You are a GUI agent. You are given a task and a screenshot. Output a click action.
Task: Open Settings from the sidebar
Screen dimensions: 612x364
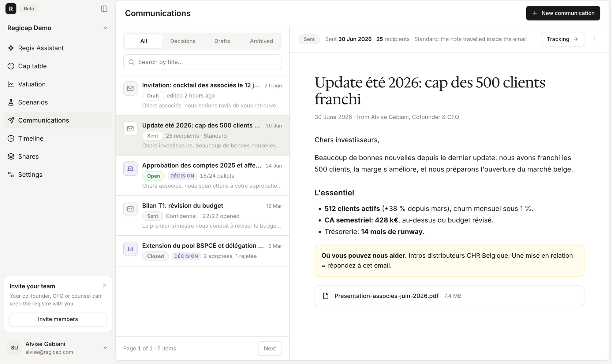coord(58,175)
